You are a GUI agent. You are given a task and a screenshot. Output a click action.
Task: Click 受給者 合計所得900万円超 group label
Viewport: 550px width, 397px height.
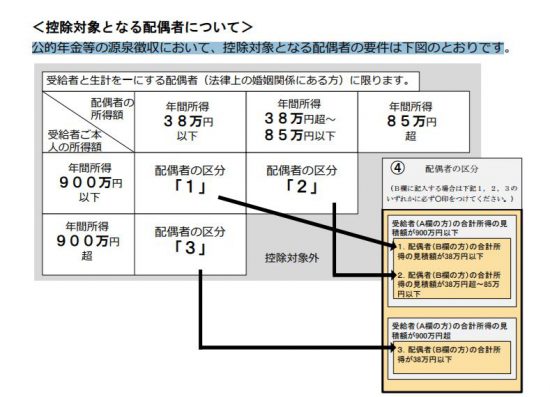(449, 330)
